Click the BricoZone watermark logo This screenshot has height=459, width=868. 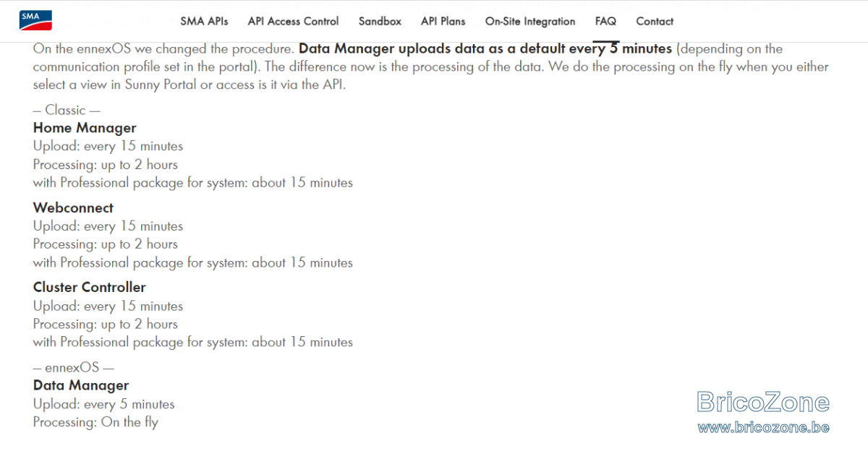click(x=763, y=402)
